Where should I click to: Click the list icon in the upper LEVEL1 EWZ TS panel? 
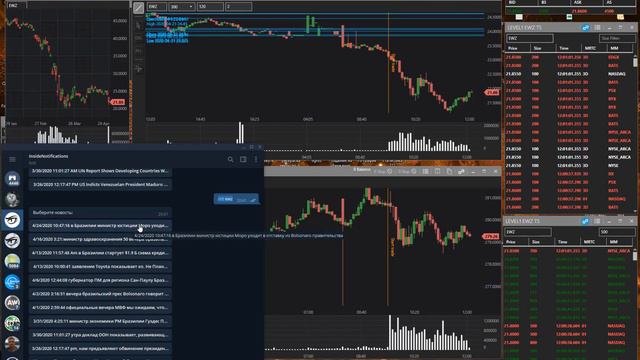pos(597,27)
